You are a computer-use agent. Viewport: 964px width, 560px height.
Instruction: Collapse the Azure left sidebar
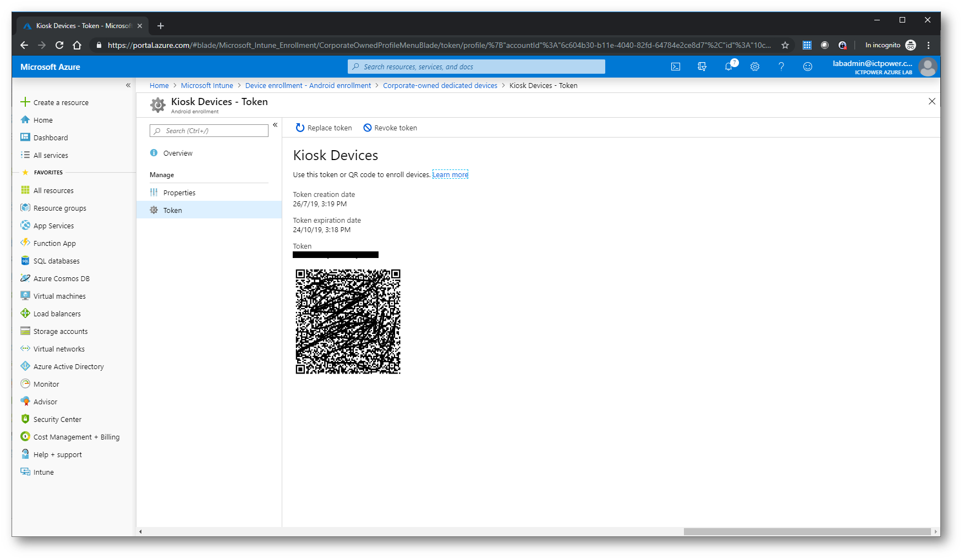click(128, 85)
